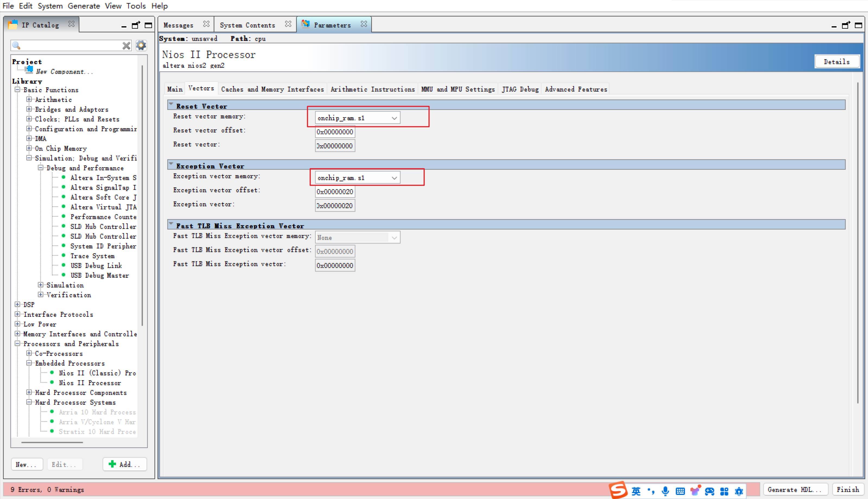
Task: Click the Exception vector offset field
Action: [x=335, y=191]
